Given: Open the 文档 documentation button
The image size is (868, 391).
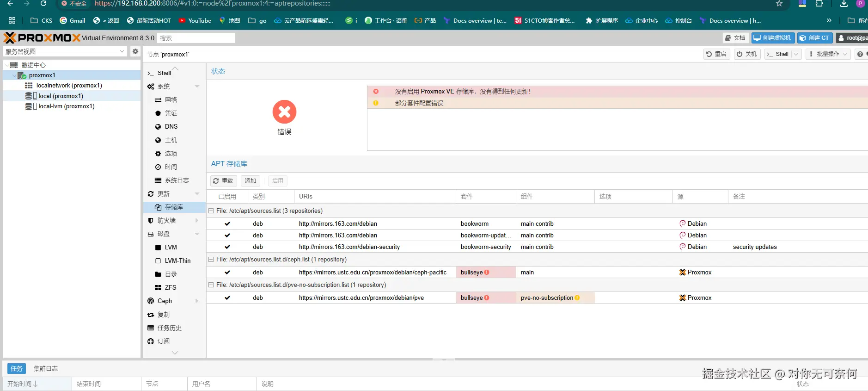Looking at the screenshot, I should [x=735, y=38].
